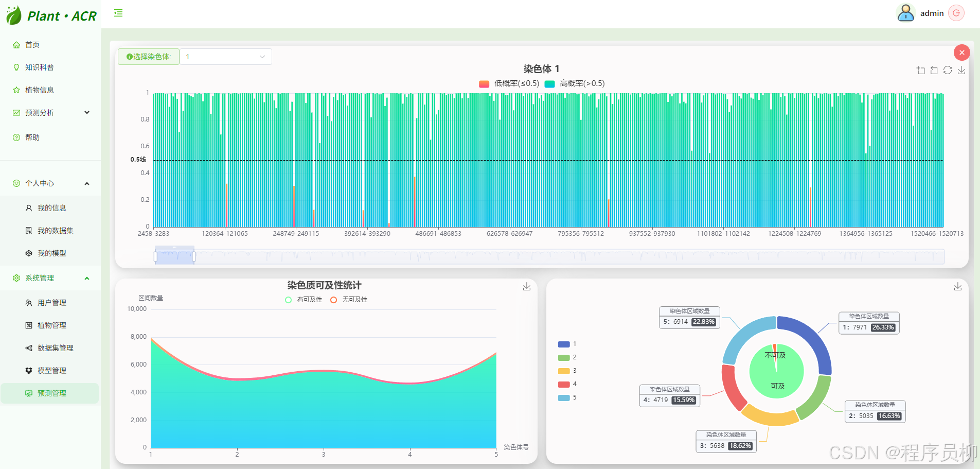Toggle 有可及性 legend in area chart
The width and height of the screenshot is (980, 469).
pyautogui.click(x=304, y=300)
